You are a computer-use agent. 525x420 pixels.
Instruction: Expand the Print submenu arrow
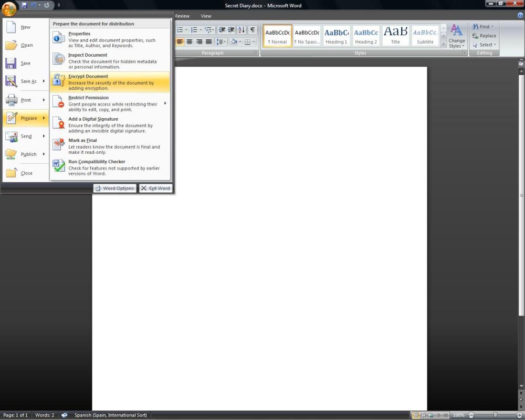click(44, 100)
